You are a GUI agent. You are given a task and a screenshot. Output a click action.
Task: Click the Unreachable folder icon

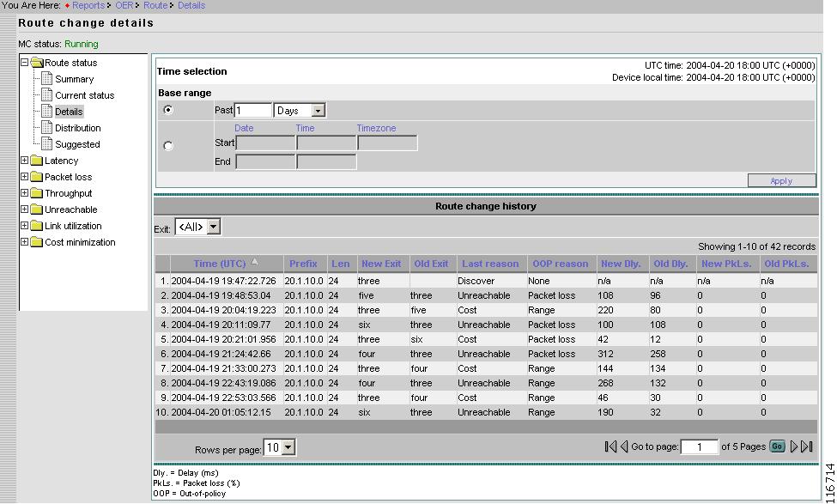point(38,209)
